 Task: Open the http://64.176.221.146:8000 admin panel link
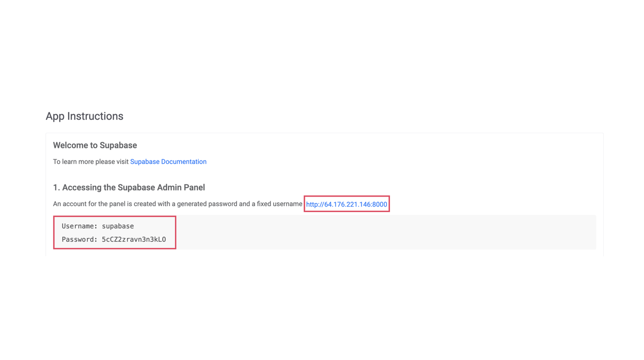[x=347, y=204]
